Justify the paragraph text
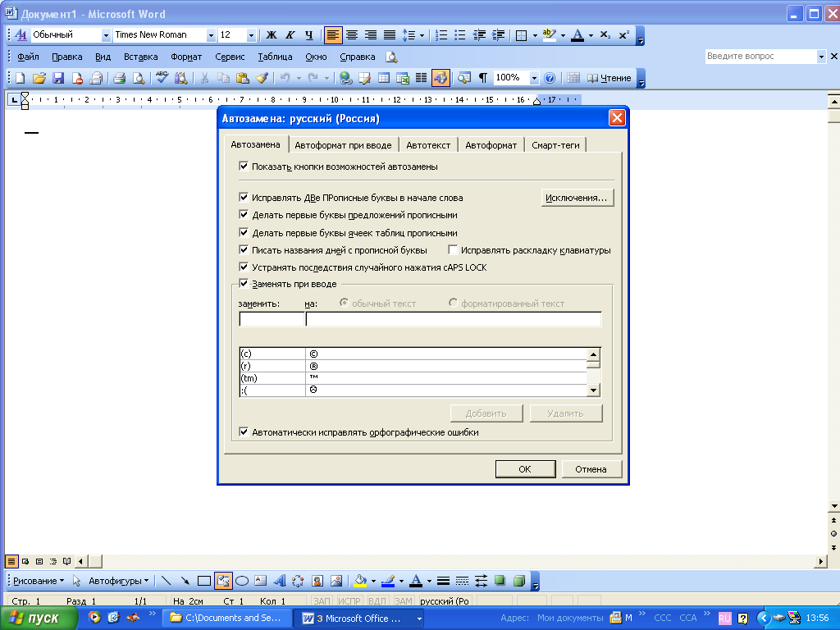Screen dimensions: 840x630 click(390, 35)
